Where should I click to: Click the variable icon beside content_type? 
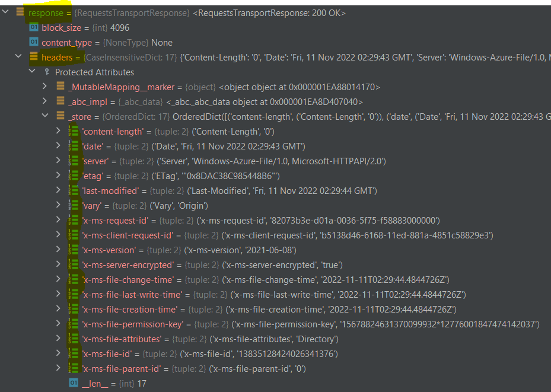[x=35, y=42]
